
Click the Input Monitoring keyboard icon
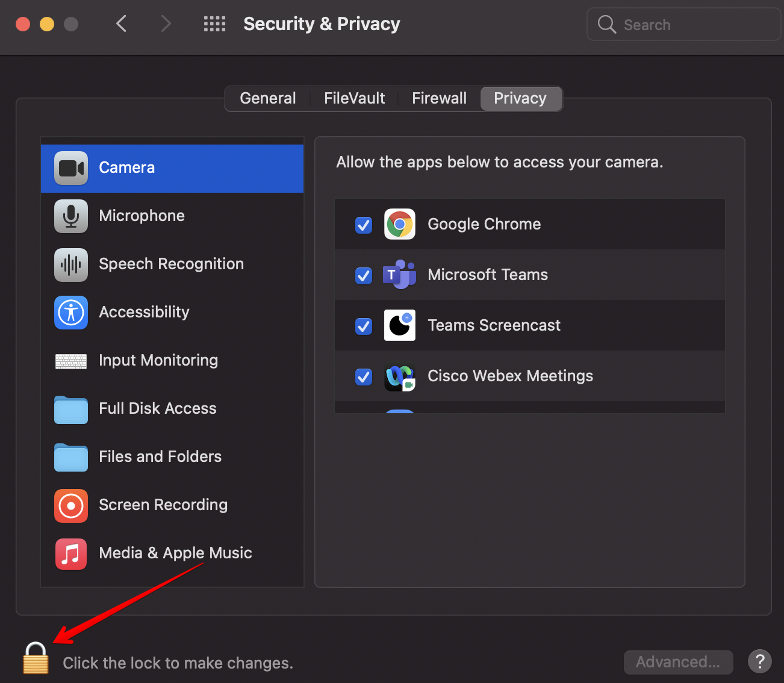pyautogui.click(x=71, y=361)
